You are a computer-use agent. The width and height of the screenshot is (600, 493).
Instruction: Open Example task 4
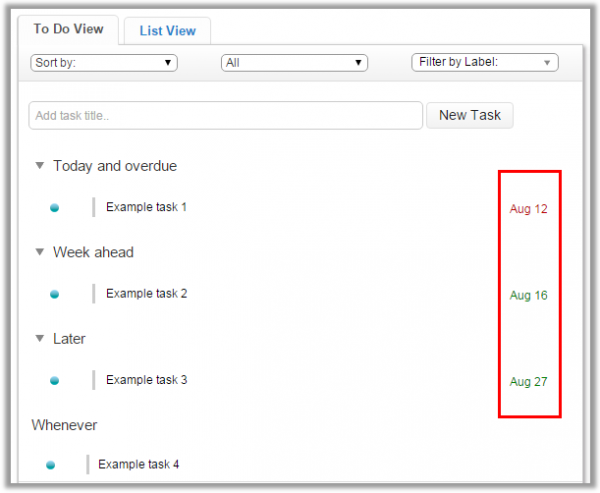(139, 464)
